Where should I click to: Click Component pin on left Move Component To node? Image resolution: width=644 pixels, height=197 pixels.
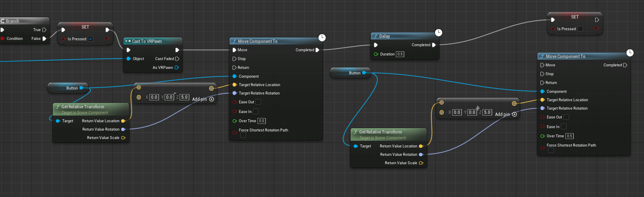234,76
